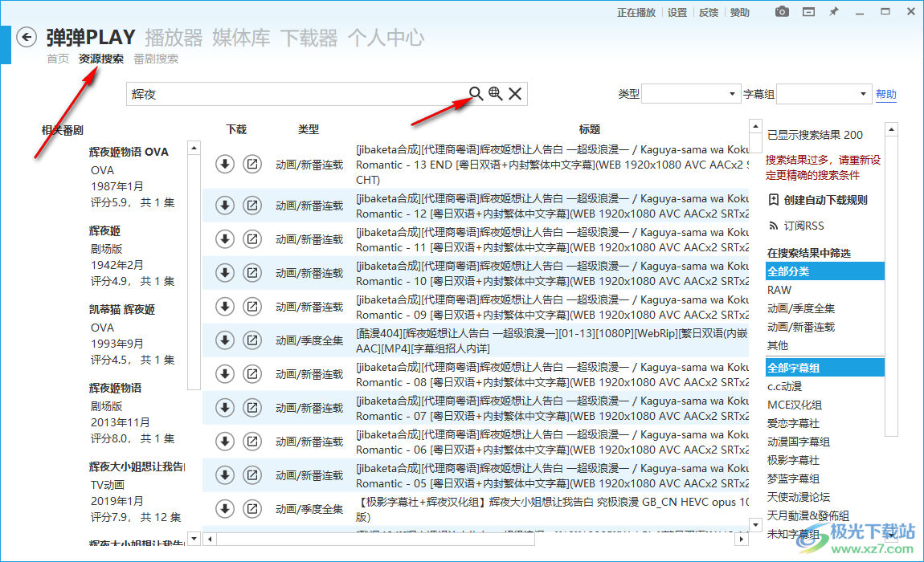The image size is (924, 562).
Task: Click the related anime list scroll-up arrow
Action: 194,148
